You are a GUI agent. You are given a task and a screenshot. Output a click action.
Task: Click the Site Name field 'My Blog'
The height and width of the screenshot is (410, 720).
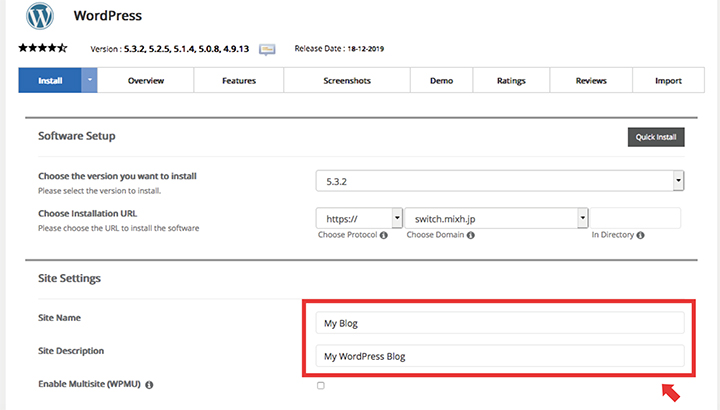pos(500,323)
